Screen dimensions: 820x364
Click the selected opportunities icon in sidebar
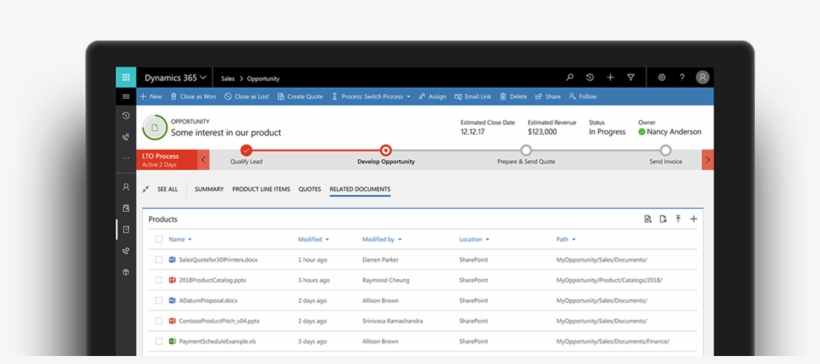coord(126,229)
